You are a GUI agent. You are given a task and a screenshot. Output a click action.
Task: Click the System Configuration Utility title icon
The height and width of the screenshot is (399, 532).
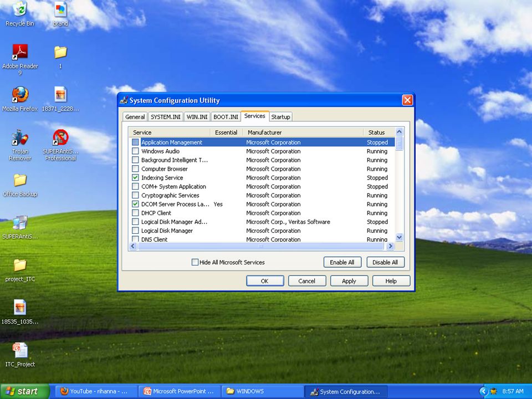coord(124,100)
